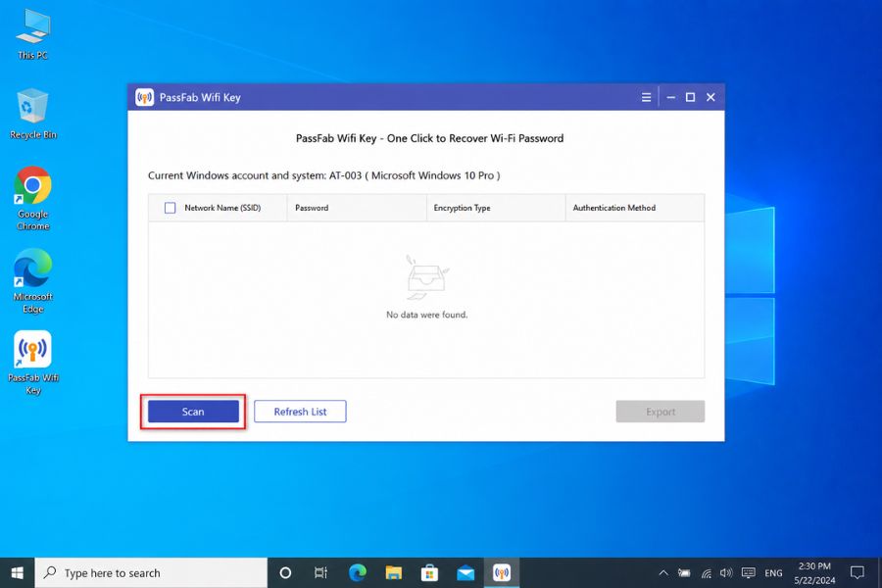Click the taskbar search box
The height and width of the screenshot is (588, 882).
[x=151, y=572]
